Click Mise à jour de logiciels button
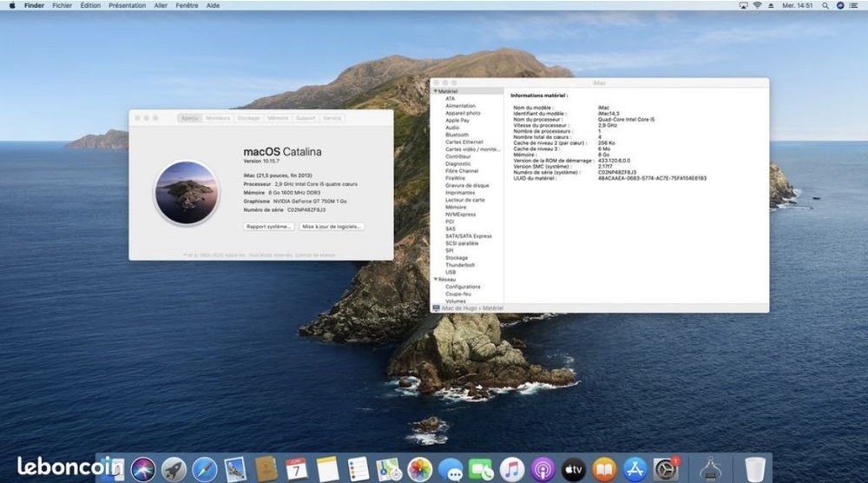 (332, 227)
